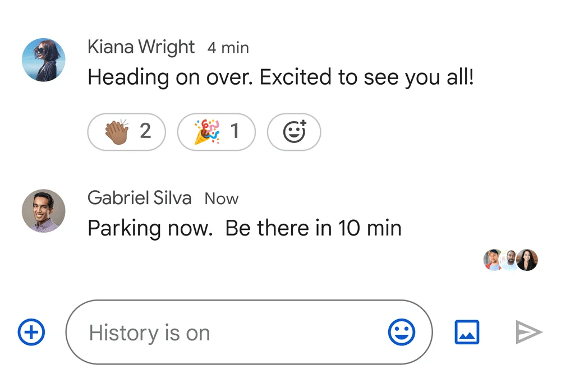Click the "Now" message timestamp

222,199
